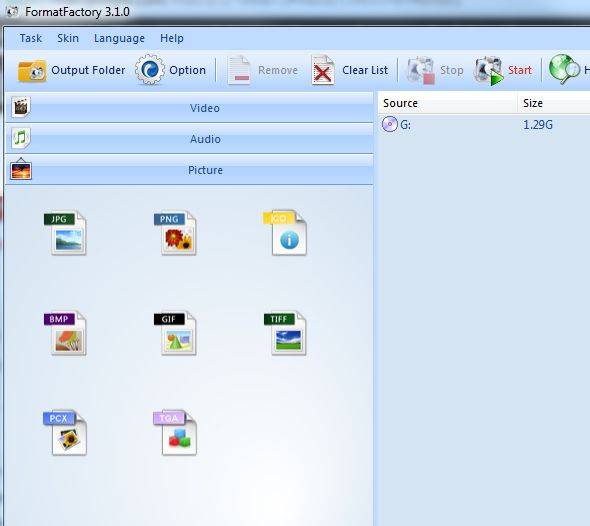
Task: Select the TGA conversion format
Action: [175, 433]
